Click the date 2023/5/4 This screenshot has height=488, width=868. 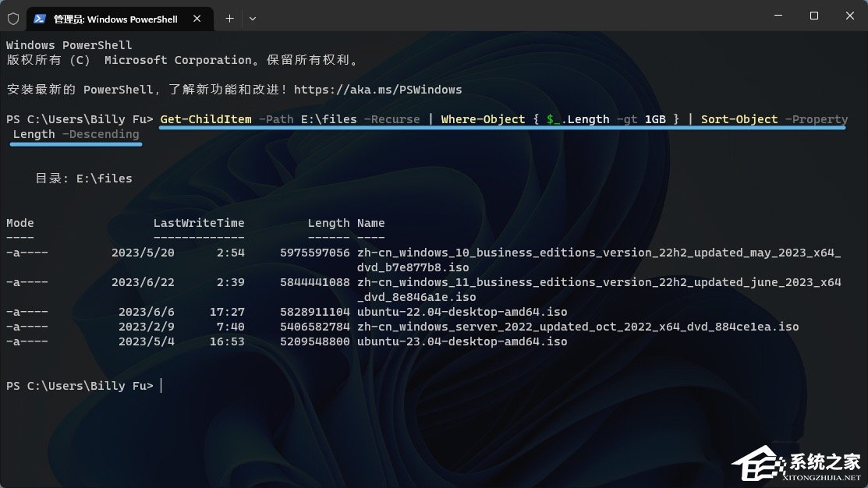(x=146, y=342)
